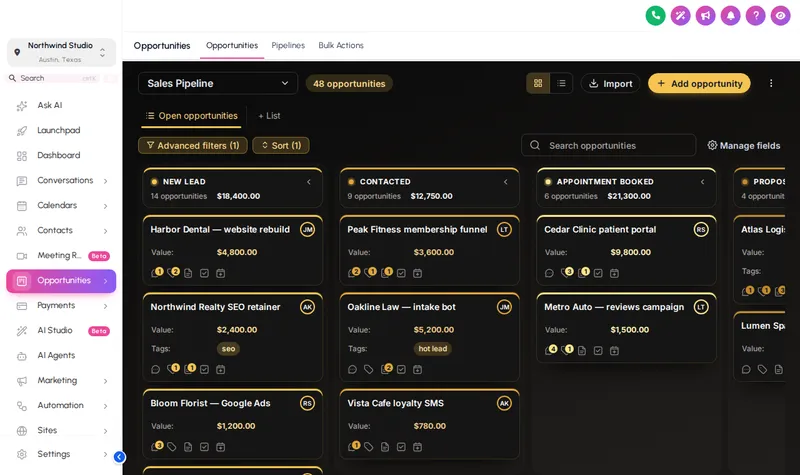Click task icon on Vista Cafe card
The height and width of the screenshot is (475, 800).
coord(401,447)
